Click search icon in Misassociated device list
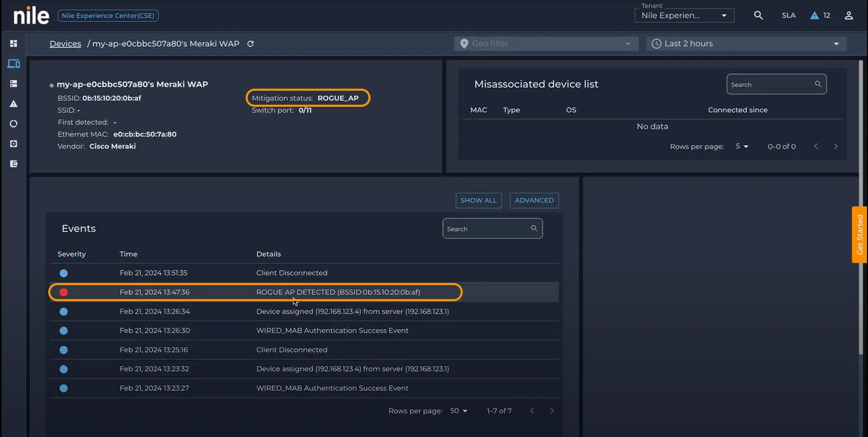This screenshot has width=868, height=437. point(818,84)
